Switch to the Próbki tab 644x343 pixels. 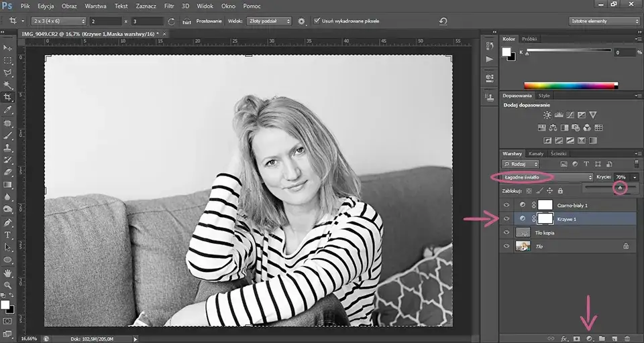[x=529, y=39]
